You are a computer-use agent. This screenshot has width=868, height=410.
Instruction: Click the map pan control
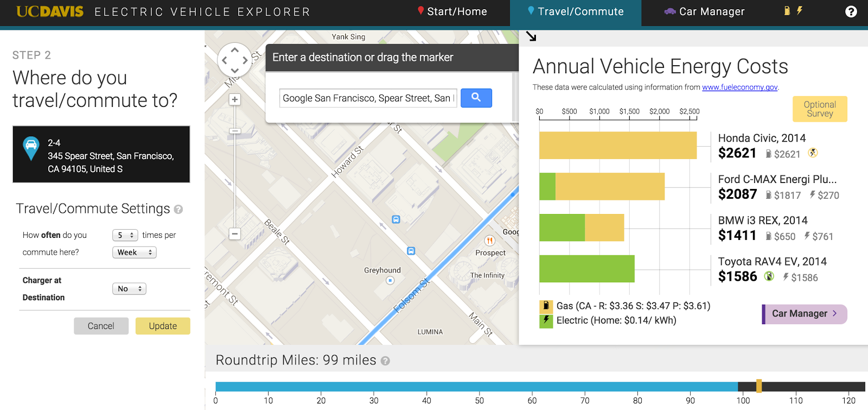pyautogui.click(x=234, y=60)
